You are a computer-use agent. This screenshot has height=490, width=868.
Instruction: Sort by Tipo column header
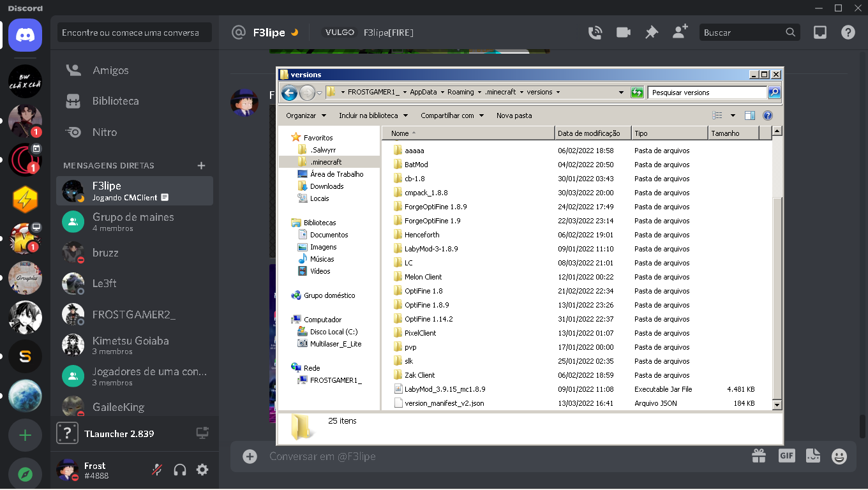point(670,133)
